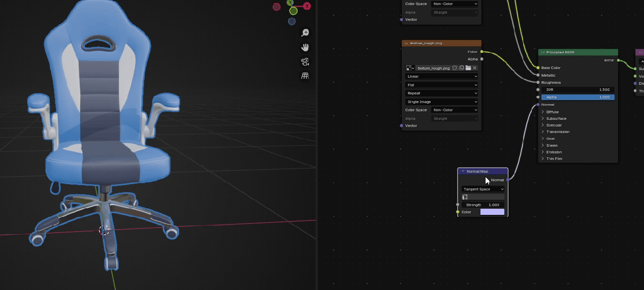Click the zoom view magnifier icon
The height and width of the screenshot is (290, 644).
click(305, 33)
